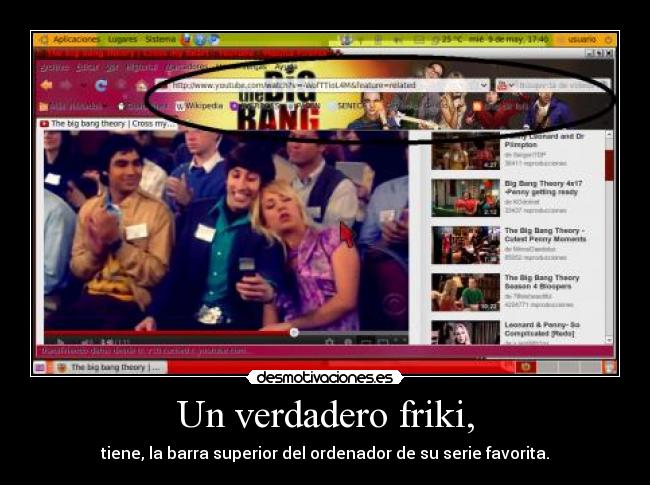Open the Aplicaciones menu in the top panel
The width and height of the screenshot is (650, 485).
pos(77,40)
